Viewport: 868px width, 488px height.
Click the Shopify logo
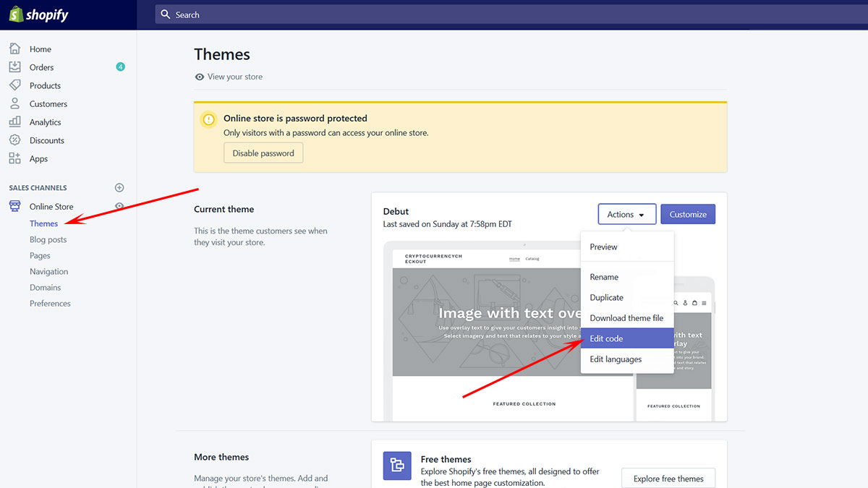pos(39,14)
